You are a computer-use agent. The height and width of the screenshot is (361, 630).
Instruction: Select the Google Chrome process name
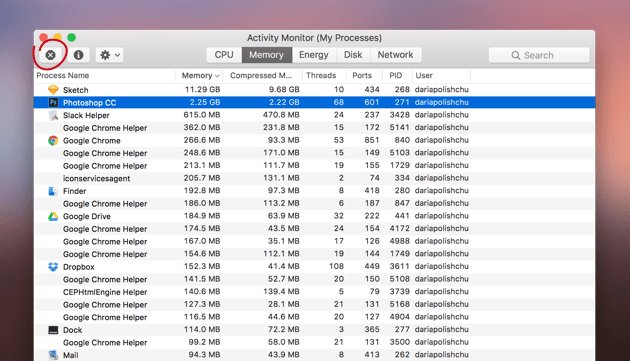click(92, 141)
